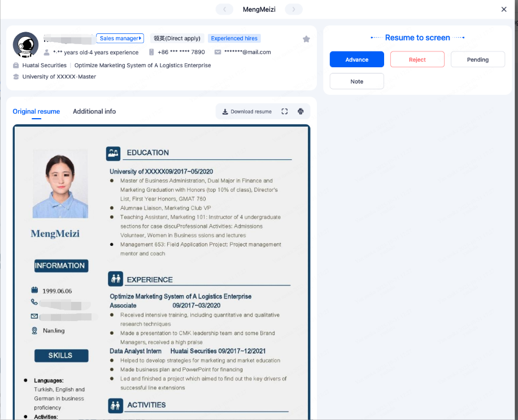Mark the candidate as Pending
518x420 pixels.
478,59
